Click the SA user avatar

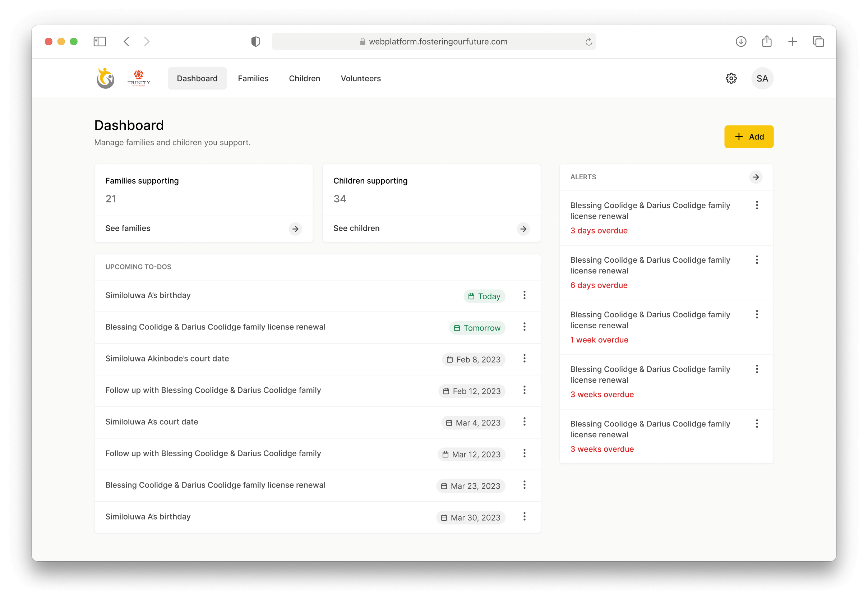coord(762,78)
